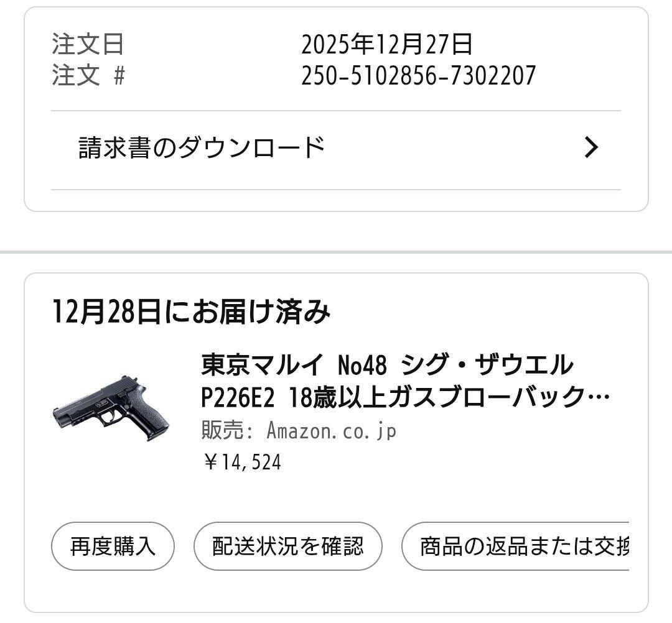Expand the invoice row disclosure indicator
Viewport: 672px width, 623px height.
coord(592,147)
